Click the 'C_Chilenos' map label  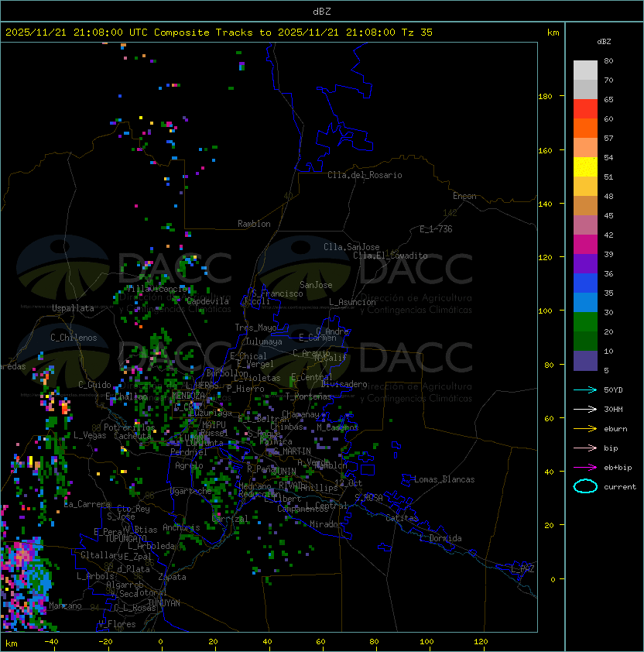point(74,338)
